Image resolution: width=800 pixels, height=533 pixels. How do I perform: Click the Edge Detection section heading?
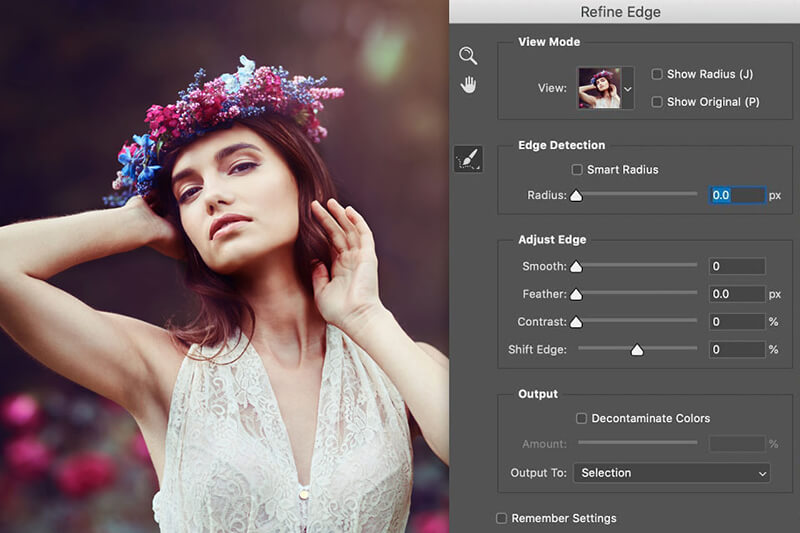pyautogui.click(x=561, y=145)
